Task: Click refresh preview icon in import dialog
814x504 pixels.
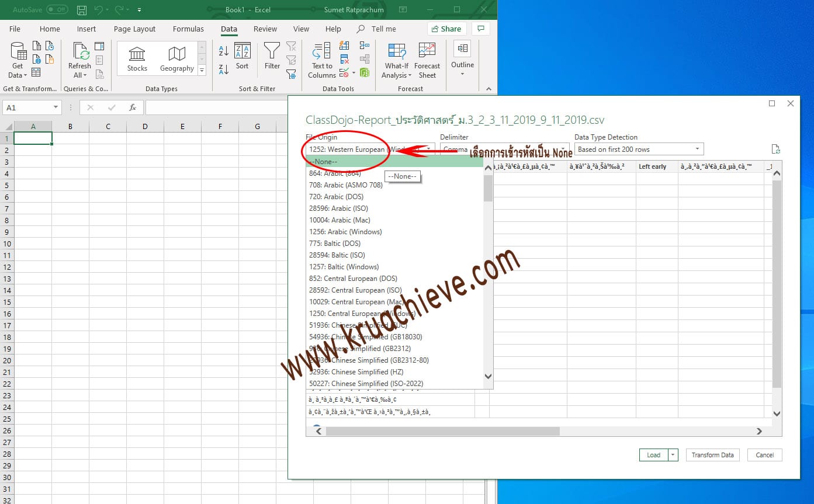Action: tap(775, 150)
